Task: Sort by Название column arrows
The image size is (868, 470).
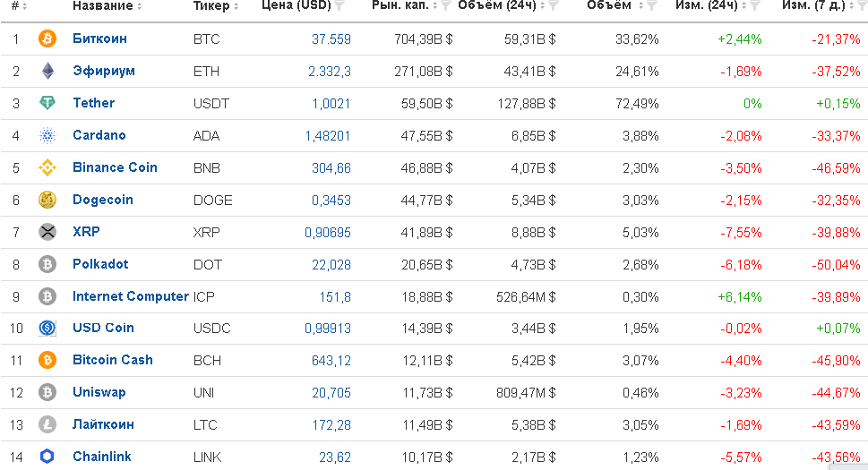Action: (x=140, y=6)
